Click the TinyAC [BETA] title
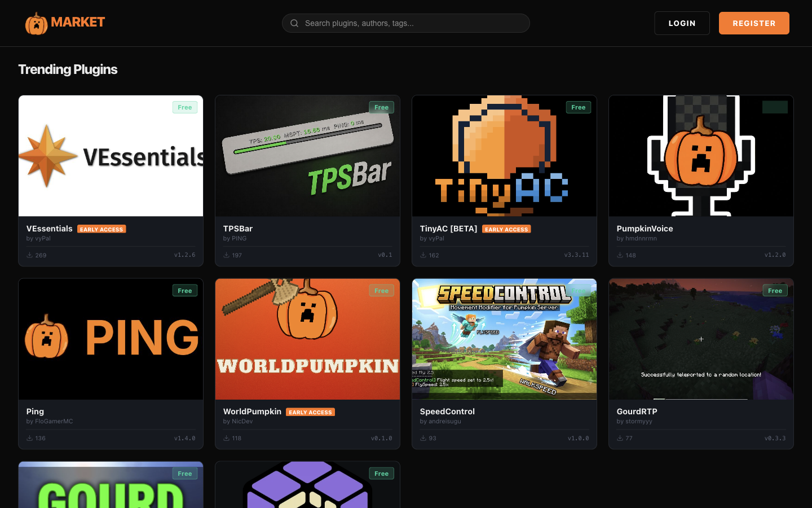This screenshot has height=508, width=812. (x=448, y=229)
